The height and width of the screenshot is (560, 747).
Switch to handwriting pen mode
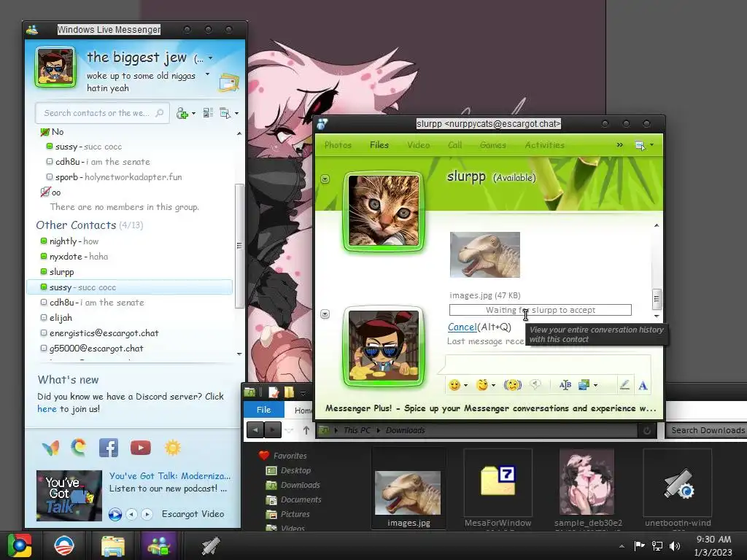[x=624, y=385]
